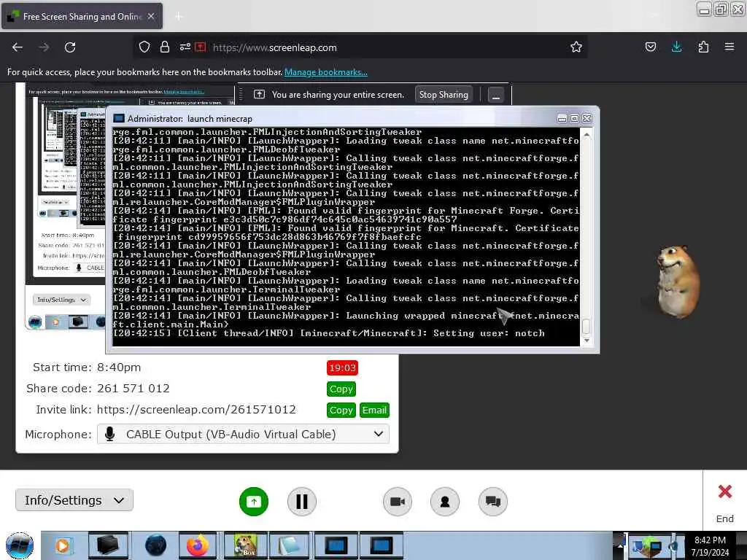
Task: Open the participants person button
Action: (x=445, y=502)
